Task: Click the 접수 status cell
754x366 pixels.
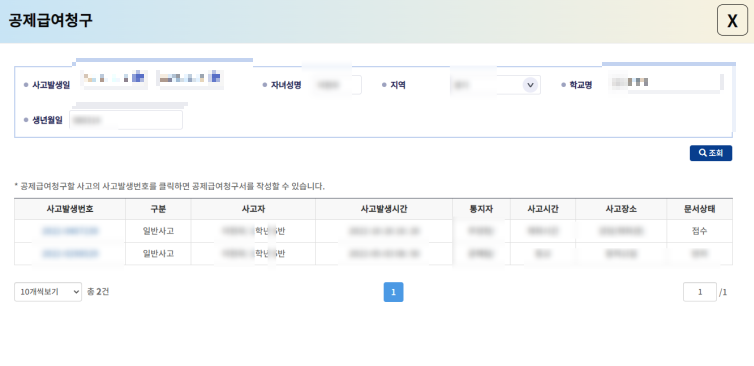Action: pyautogui.click(x=700, y=231)
